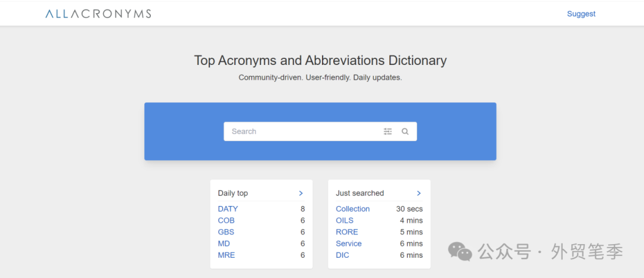Expand the Just searched list arrow
This screenshot has width=644, height=278.
[419, 193]
